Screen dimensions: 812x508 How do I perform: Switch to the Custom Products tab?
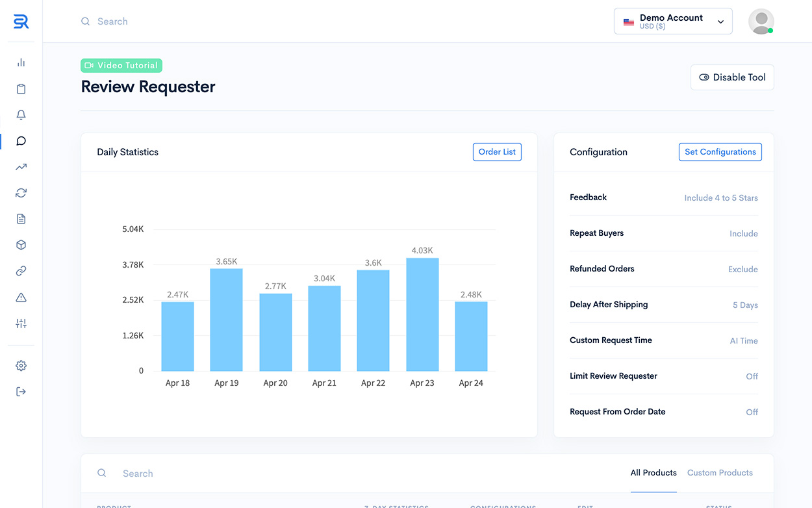point(720,473)
